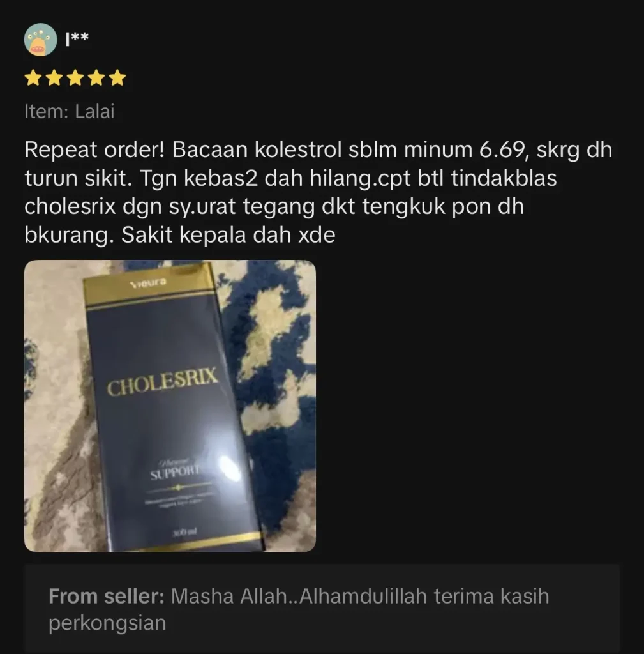Viewport: 644px width, 654px height.
Task: Select the word cholesrix in the review text
Action: point(70,206)
